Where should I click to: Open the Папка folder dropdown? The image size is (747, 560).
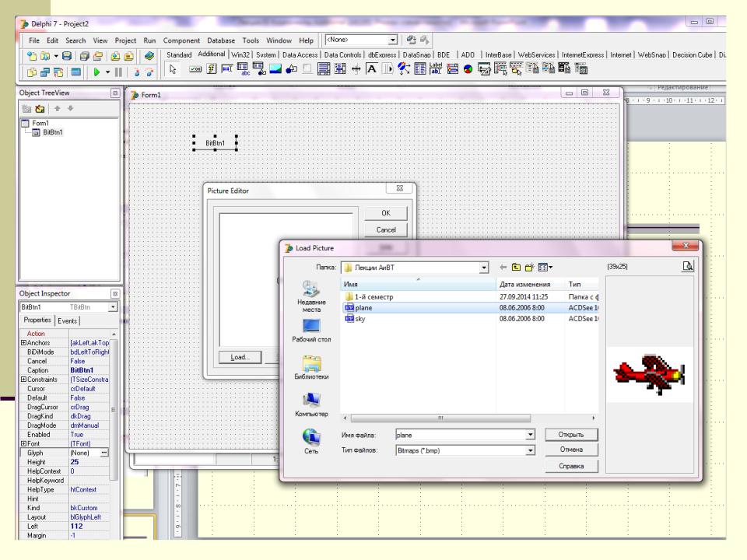coord(483,268)
